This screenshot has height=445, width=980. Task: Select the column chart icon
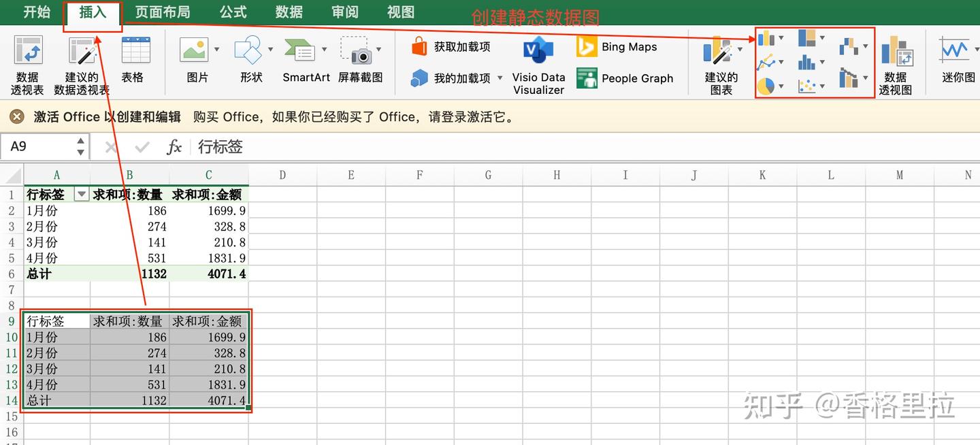click(x=766, y=37)
